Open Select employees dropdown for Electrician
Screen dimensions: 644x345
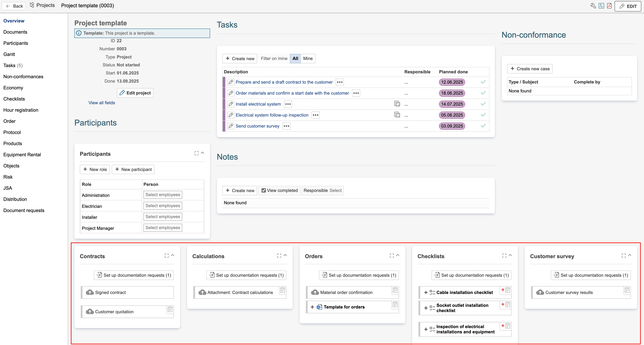162,206
